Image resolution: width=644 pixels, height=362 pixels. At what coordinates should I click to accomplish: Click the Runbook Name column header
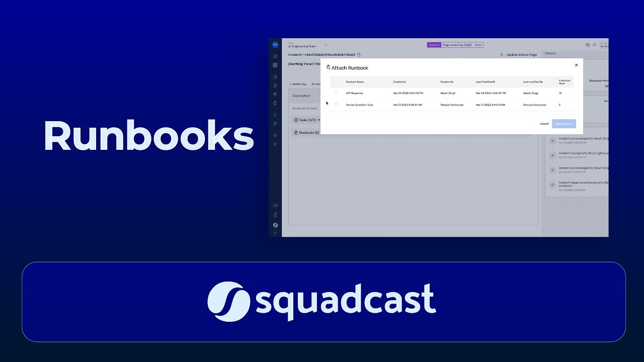pos(355,82)
